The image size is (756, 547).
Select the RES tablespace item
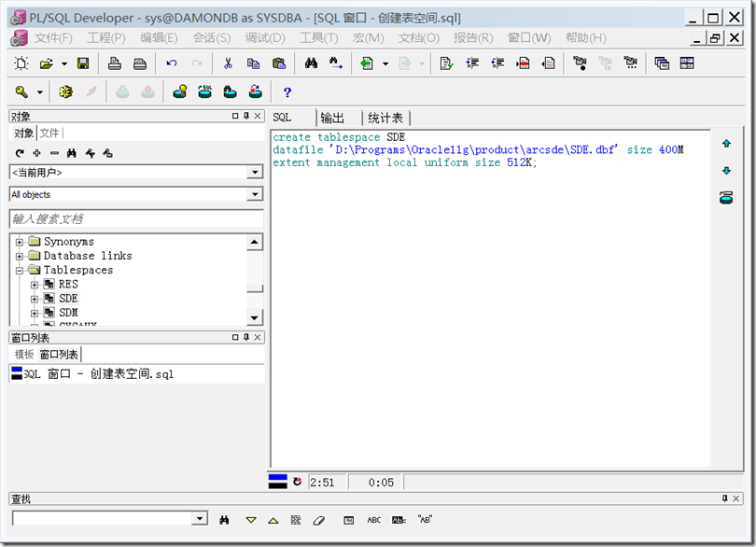(x=68, y=284)
